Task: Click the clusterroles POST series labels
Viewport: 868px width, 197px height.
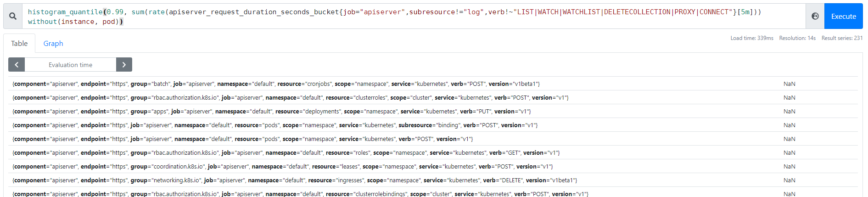Action: [290, 98]
